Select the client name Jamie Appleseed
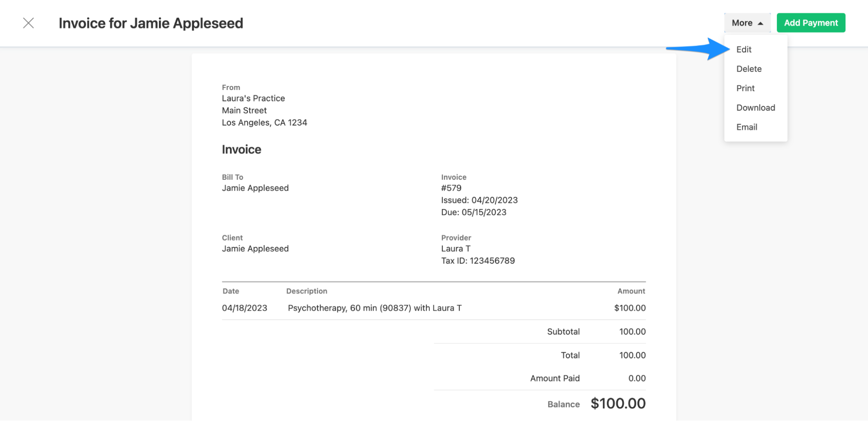This screenshot has height=421, width=868. pos(255,249)
